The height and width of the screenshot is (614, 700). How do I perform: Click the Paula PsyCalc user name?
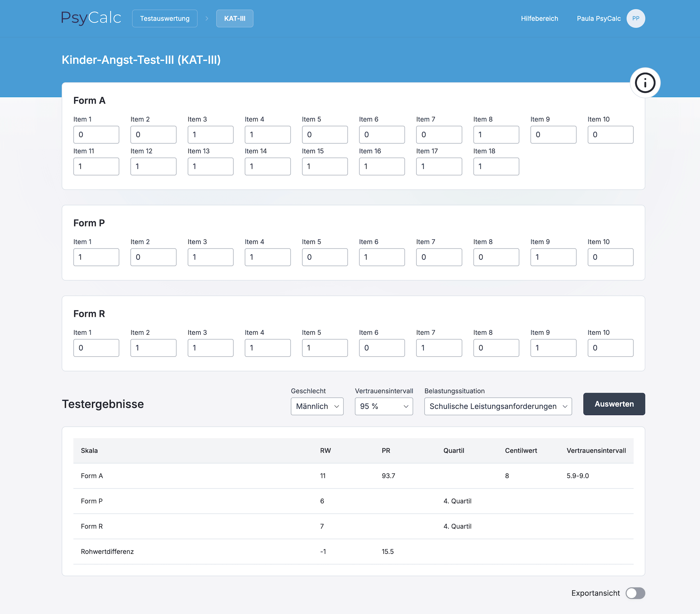[598, 18]
